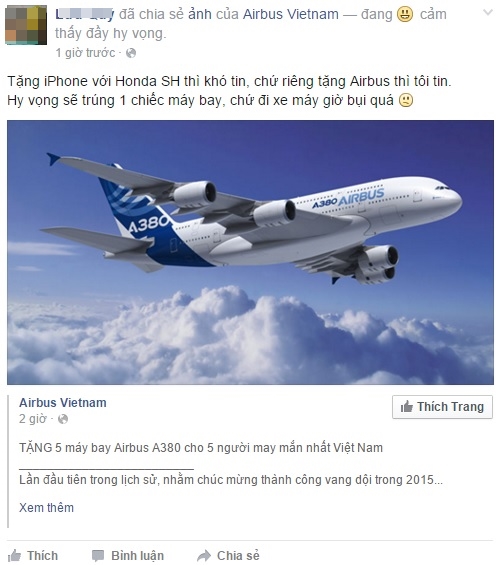Click the Chia sẻ share arrow icon
This screenshot has height=565, width=503.
[x=204, y=556]
